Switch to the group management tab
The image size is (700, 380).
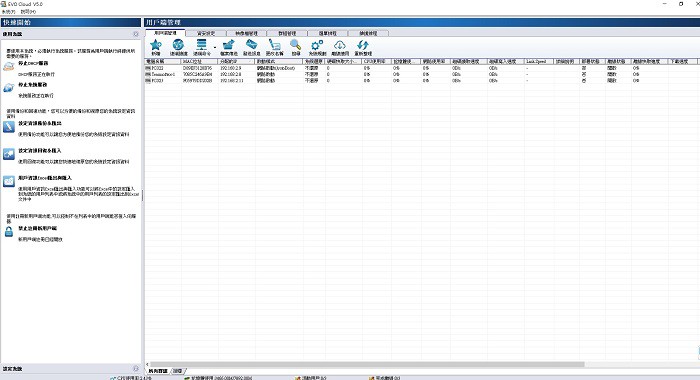[x=286, y=33]
